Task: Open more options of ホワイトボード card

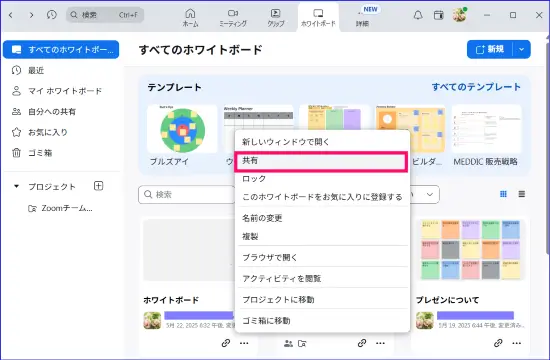Action: (244, 343)
